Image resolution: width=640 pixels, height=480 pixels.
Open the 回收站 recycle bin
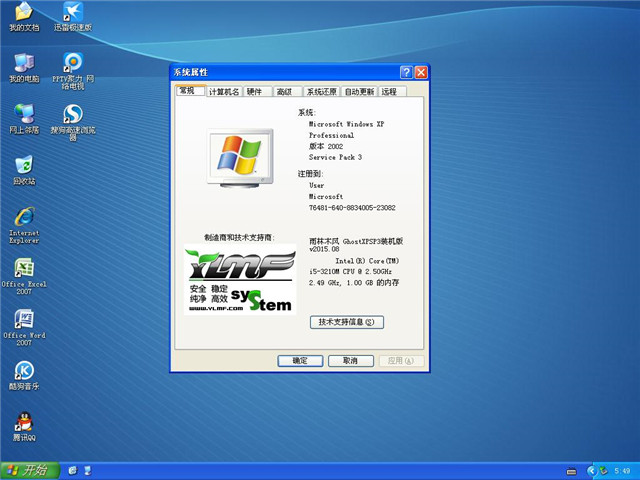pyautogui.click(x=24, y=171)
